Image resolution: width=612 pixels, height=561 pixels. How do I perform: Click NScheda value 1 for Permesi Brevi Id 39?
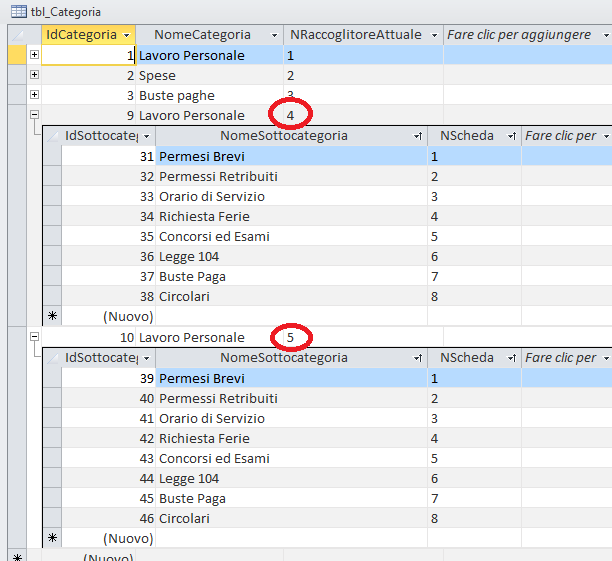(x=475, y=378)
